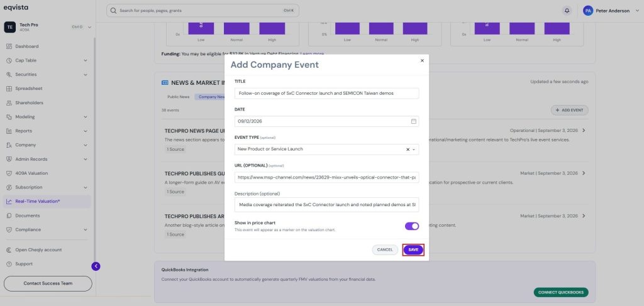Switch to Public News tab
The image size is (644, 306).
[x=178, y=97]
